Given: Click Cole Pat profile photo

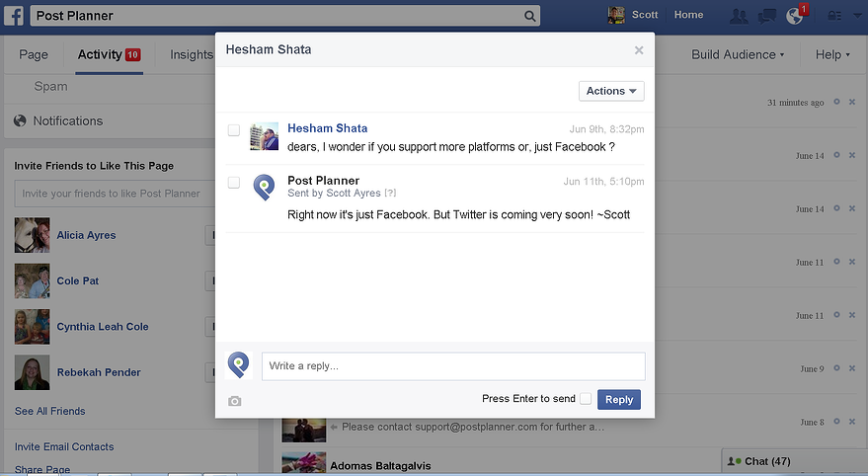Looking at the screenshot, I should [33, 281].
